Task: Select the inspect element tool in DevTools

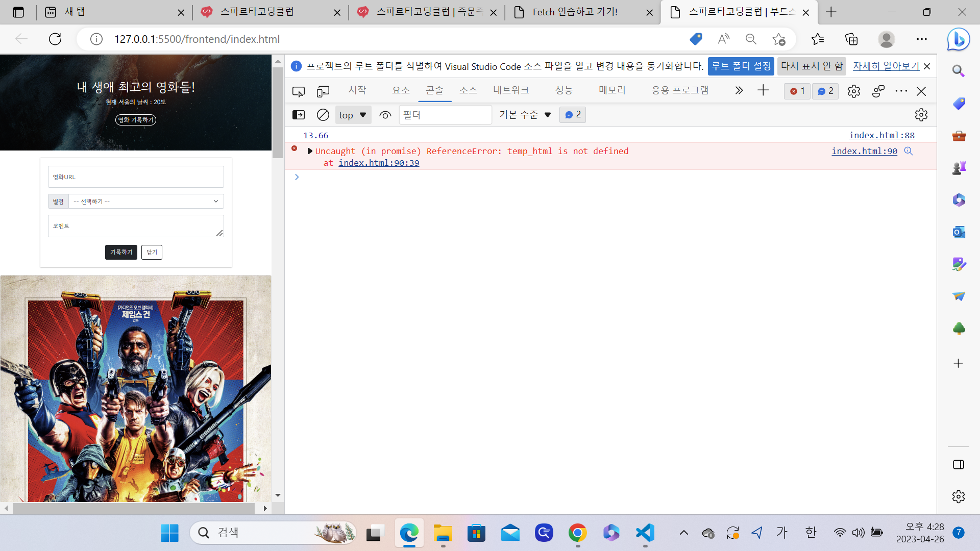Action: click(299, 91)
